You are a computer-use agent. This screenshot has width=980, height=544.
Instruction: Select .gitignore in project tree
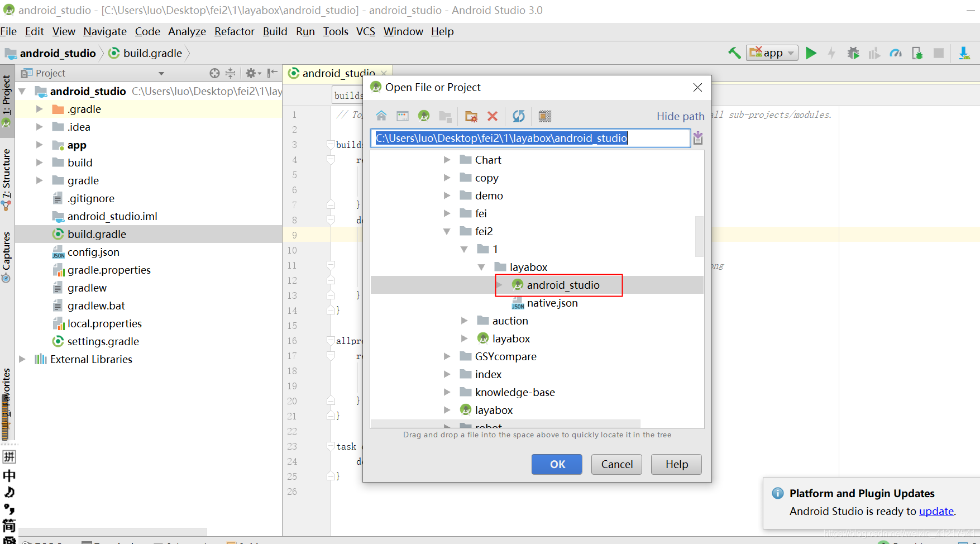tap(83, 198)
